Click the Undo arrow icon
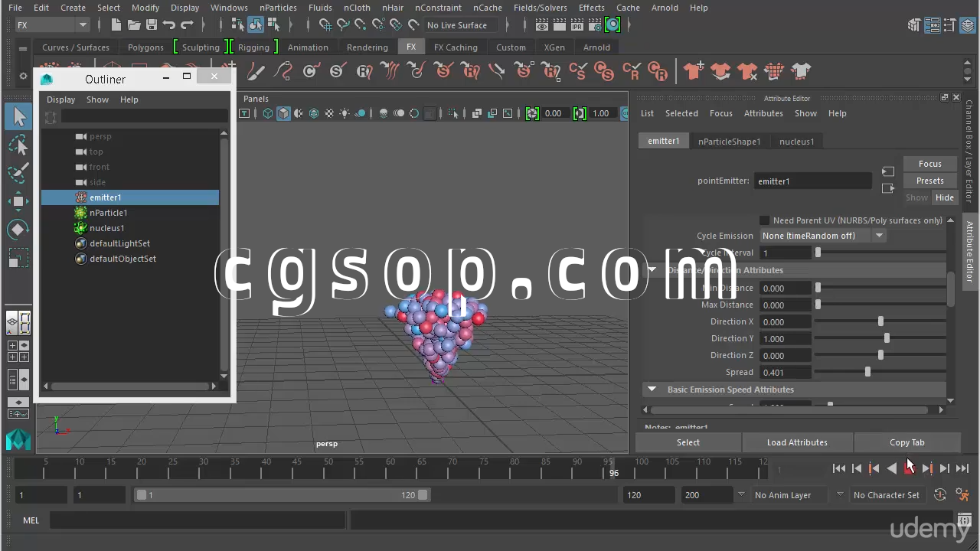This screenshot has height=551, width=980. pyautogui.click(x=169, y=25)
